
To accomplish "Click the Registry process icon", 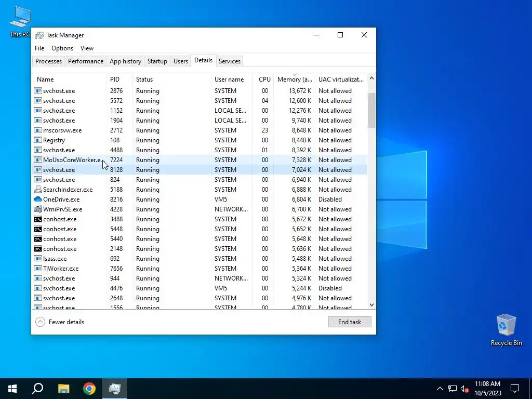I will tap(37, 140).
